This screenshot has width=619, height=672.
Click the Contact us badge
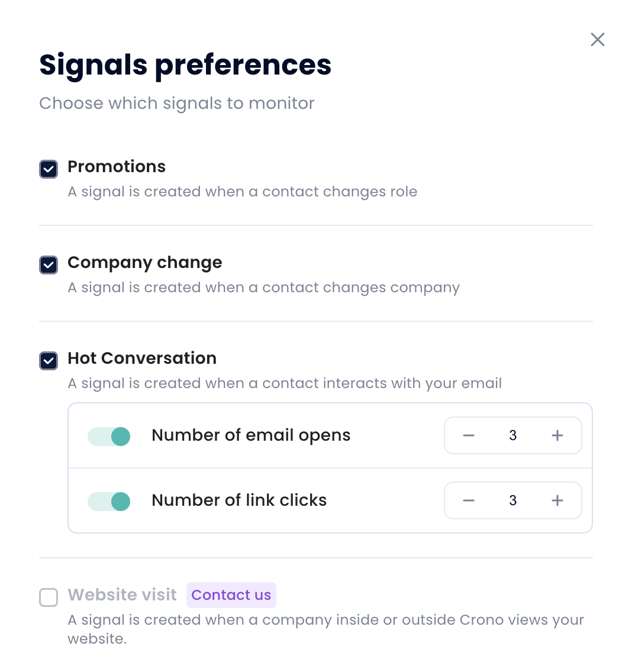coord(231,595)
